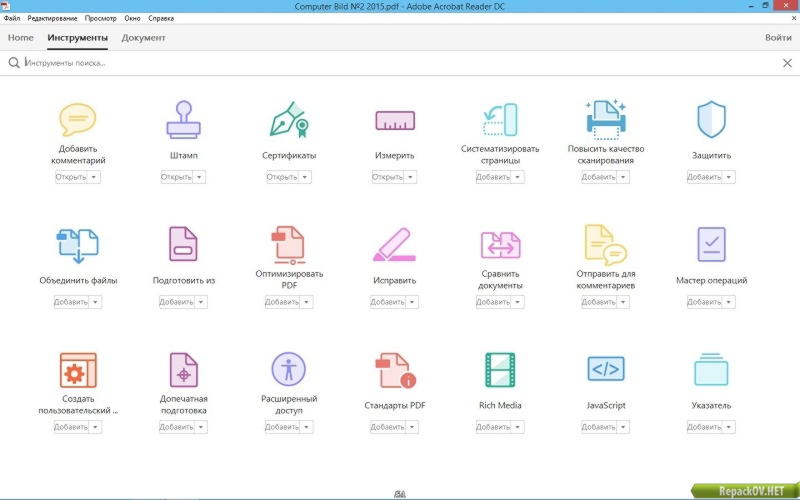Switch to the Документ tab

tap(143, 38)
